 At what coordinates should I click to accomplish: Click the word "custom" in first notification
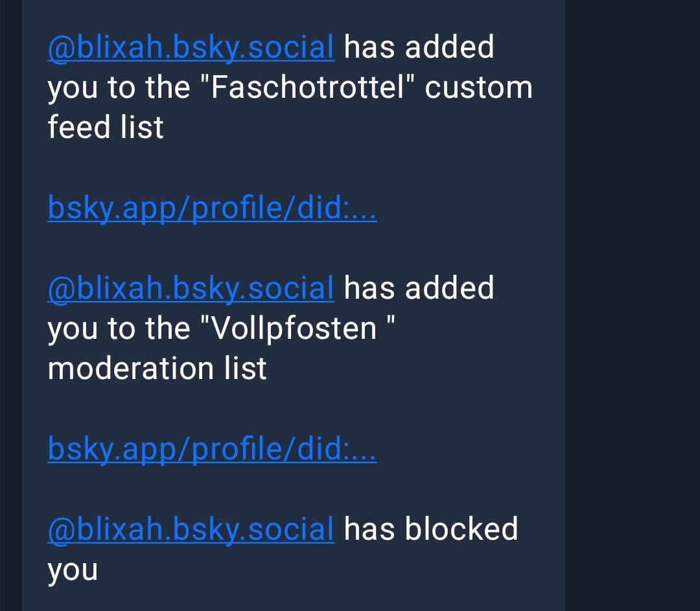click(478, 87)
